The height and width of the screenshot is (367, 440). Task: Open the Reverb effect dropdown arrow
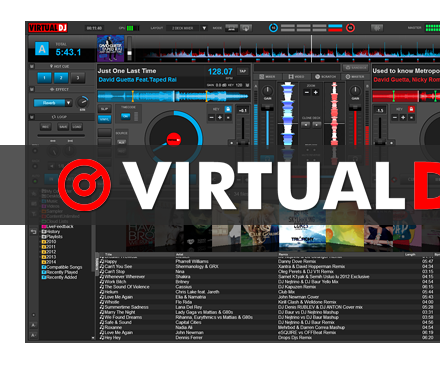pyautogui.click(x=68, y=103)
